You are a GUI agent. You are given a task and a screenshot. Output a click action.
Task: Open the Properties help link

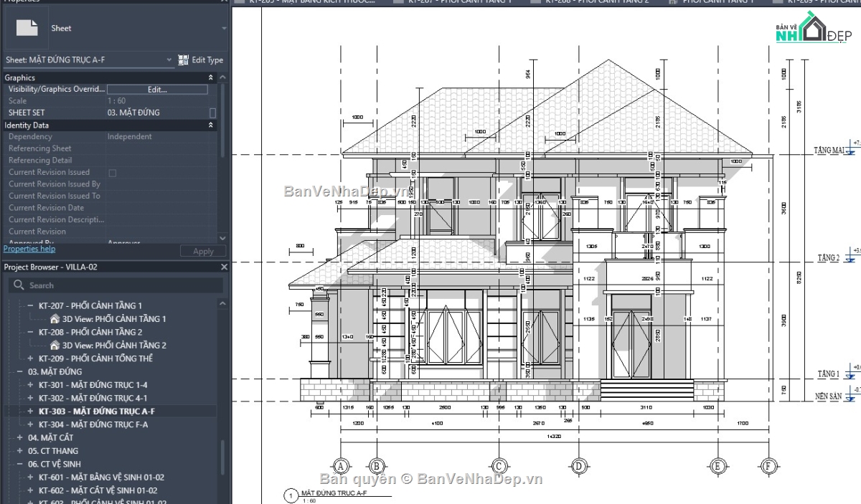coord(29,248)
